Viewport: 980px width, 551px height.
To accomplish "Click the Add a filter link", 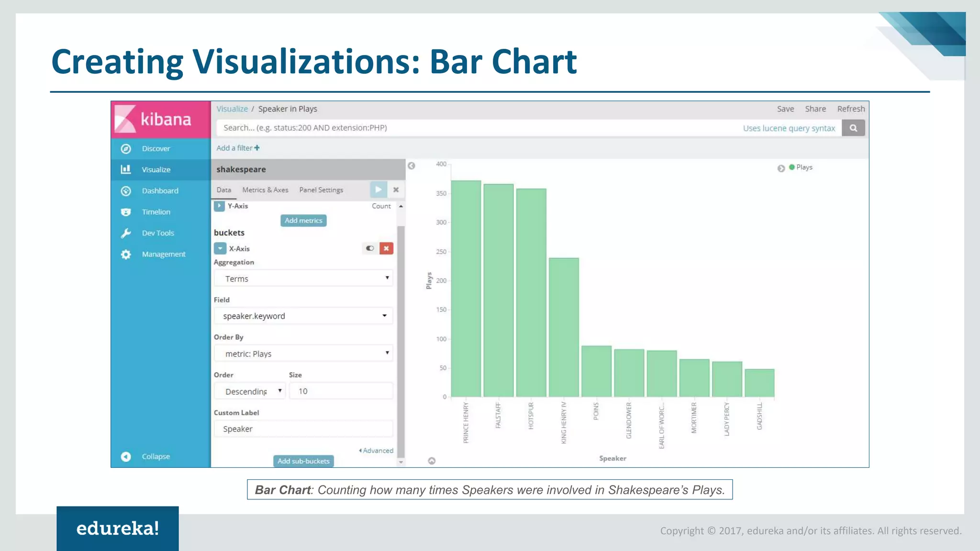I will point(238,148).
